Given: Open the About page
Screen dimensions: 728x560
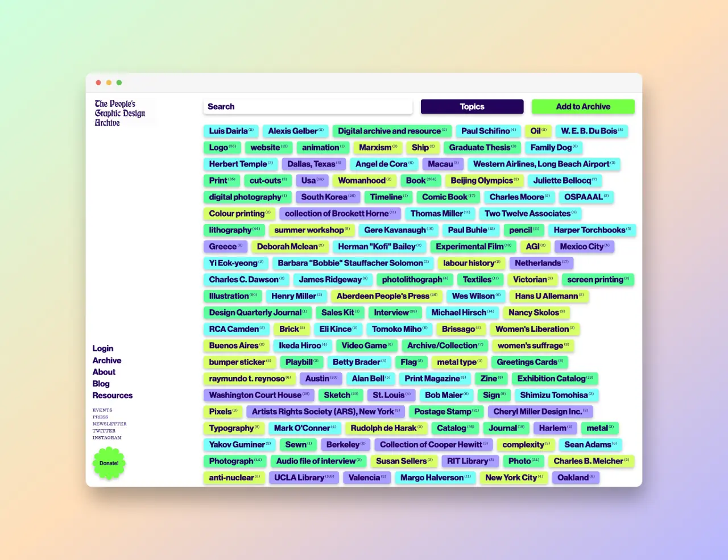Looking at the screenshot, I should tap(104, 372).
